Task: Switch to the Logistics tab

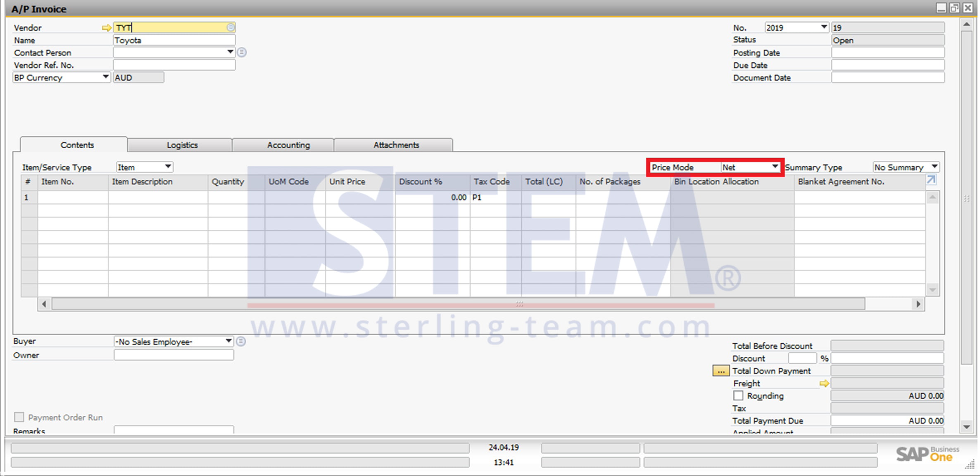Action: point(182,145)
